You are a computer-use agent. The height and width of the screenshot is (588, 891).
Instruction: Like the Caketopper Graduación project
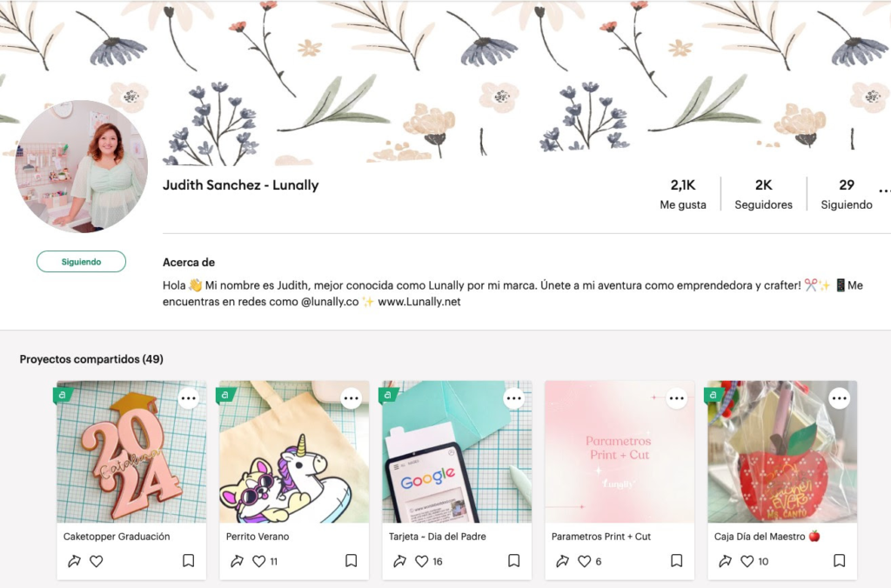tap(97, 561)
